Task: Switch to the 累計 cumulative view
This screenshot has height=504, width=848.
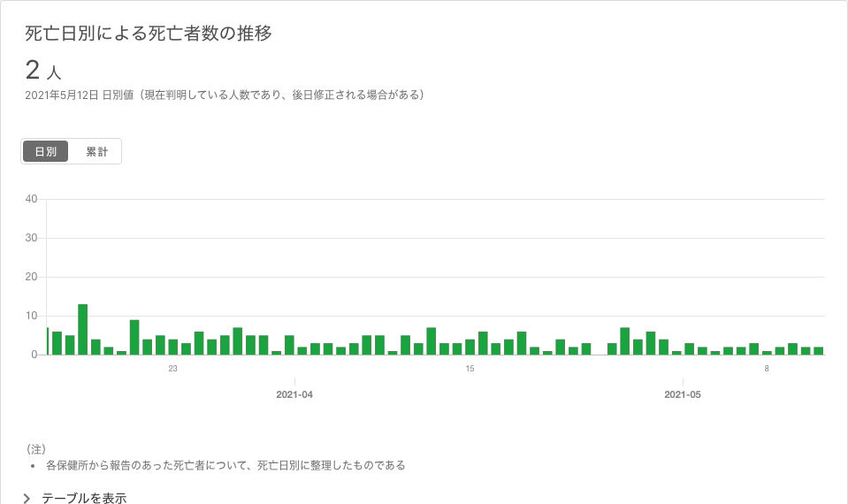Action: coord(96,151)
